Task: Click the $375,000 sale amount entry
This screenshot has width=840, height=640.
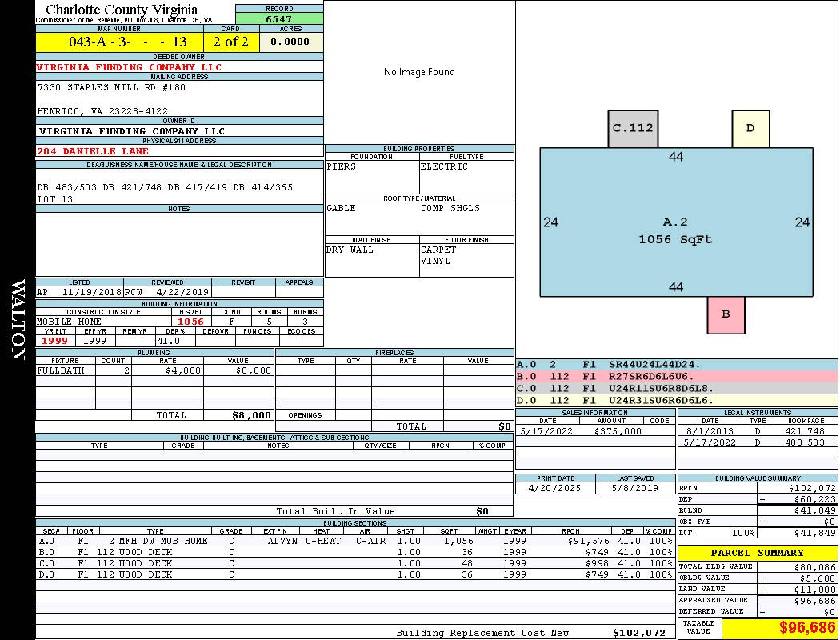Action: coord(618,431)
